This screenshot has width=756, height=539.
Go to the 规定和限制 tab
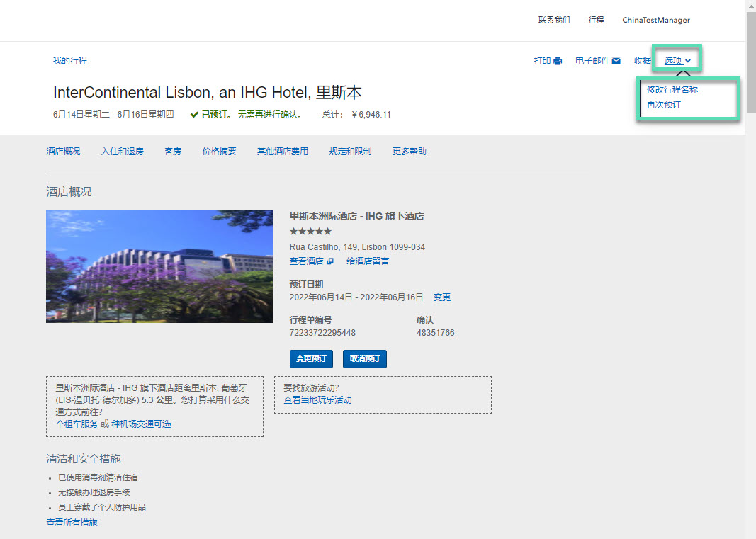[350, 152]
